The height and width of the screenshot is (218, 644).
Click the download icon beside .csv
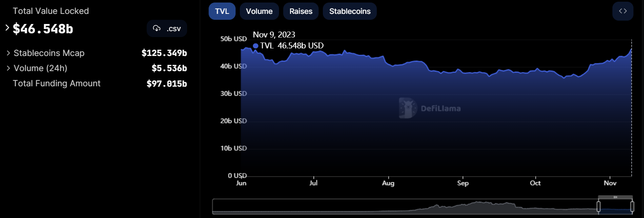[x=157, y=29]
